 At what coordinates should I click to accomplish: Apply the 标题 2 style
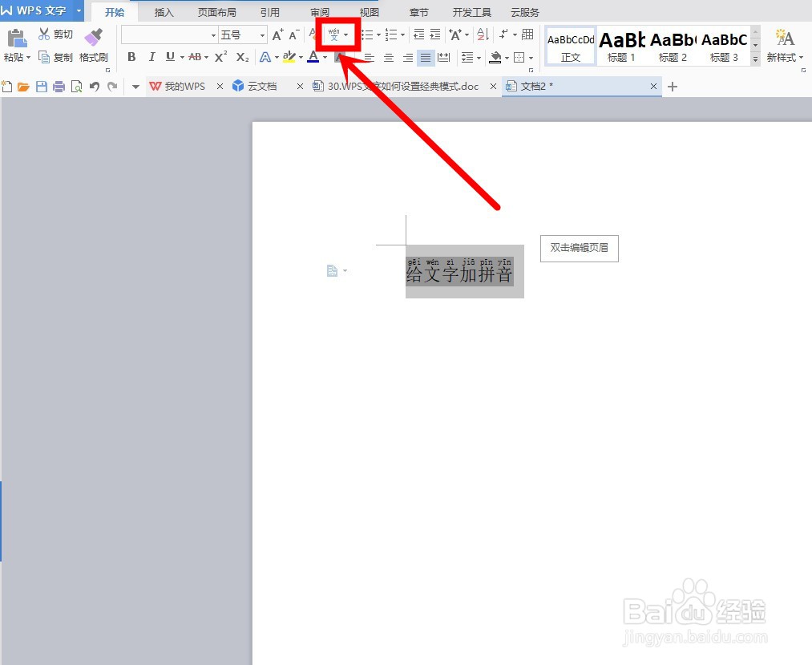tap(673, 47)
